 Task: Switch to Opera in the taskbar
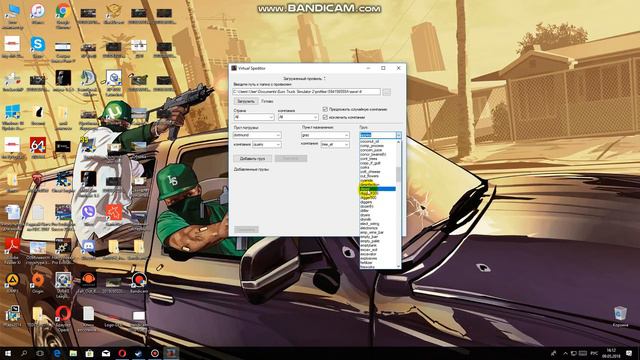[x=122, y=353]
